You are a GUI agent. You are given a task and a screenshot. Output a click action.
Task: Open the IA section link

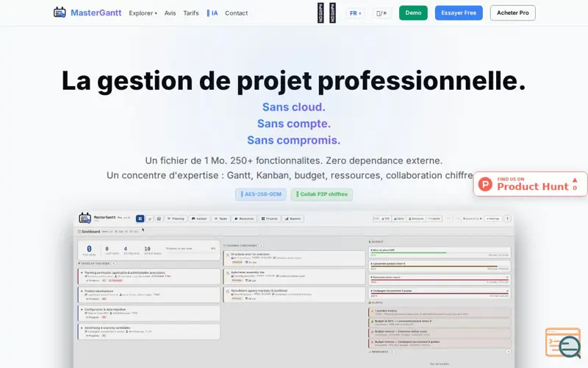click(212, 13)
